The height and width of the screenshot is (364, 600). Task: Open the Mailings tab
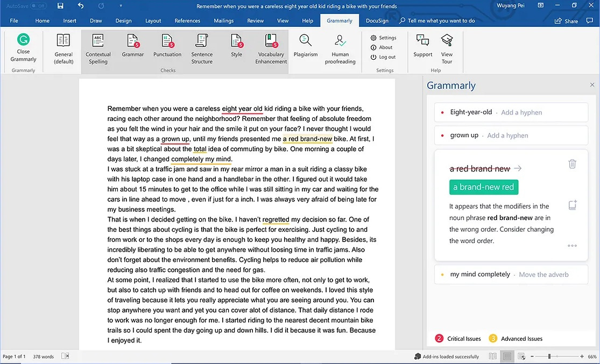pos(223,20)
